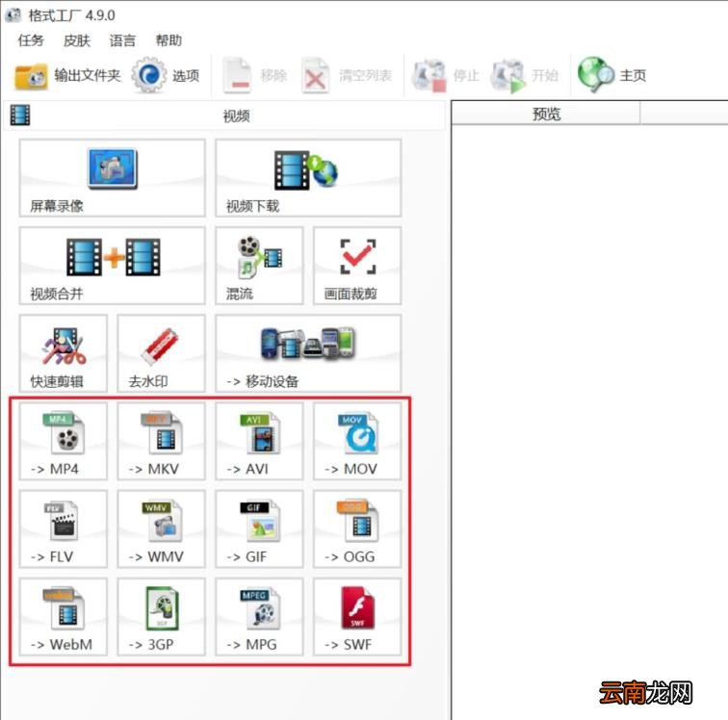The image size is (728, 720).
Task: Convert to FLV format
Action: [64, 528]
